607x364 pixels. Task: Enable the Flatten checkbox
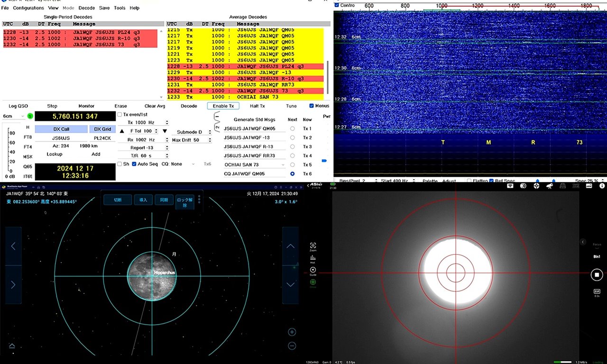(x=469, y=181)
